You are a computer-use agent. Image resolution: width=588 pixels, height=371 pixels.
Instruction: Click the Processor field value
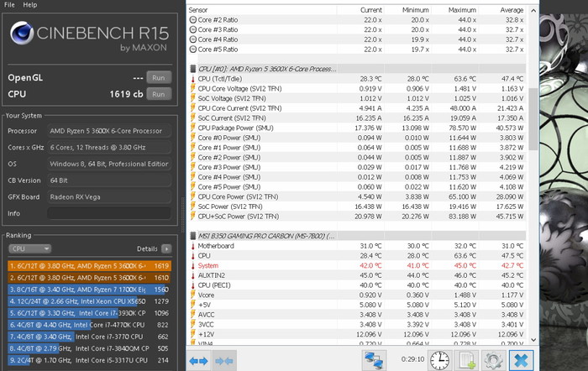point(109,131)
